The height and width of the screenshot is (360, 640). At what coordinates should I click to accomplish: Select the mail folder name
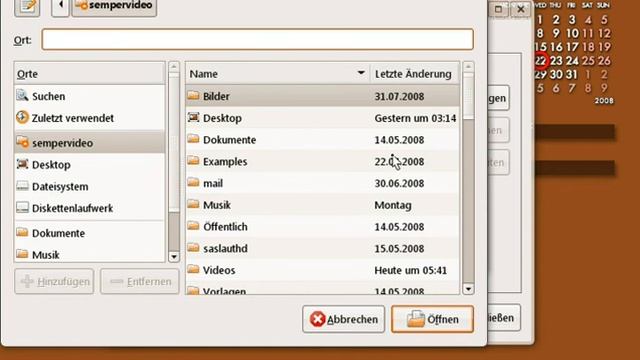(213, 183)
